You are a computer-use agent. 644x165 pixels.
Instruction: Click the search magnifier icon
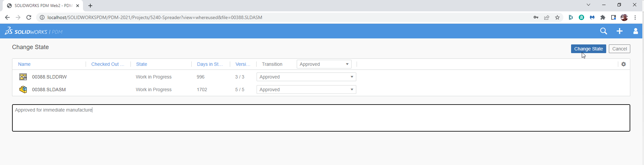(x=604, y=31)
